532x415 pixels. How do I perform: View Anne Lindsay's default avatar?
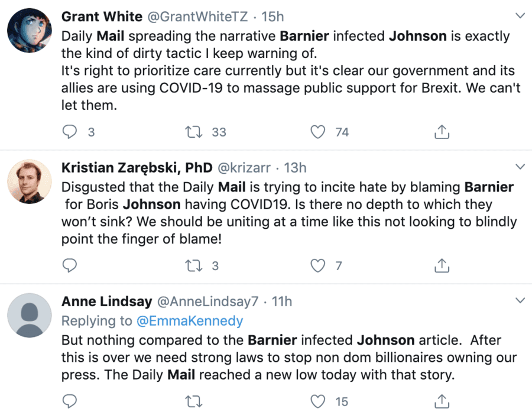pyautogui.click(x=29, y=315)
